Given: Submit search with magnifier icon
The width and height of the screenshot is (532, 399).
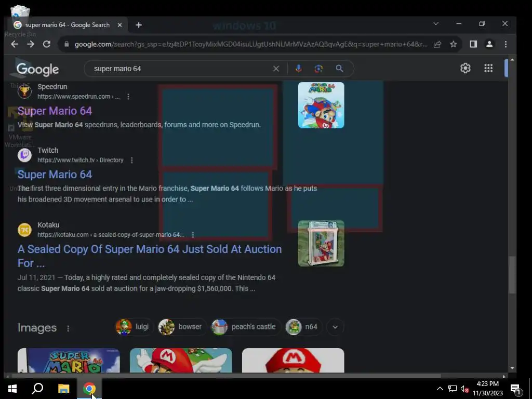Looking at the screenshot, I should coord(340,69).
